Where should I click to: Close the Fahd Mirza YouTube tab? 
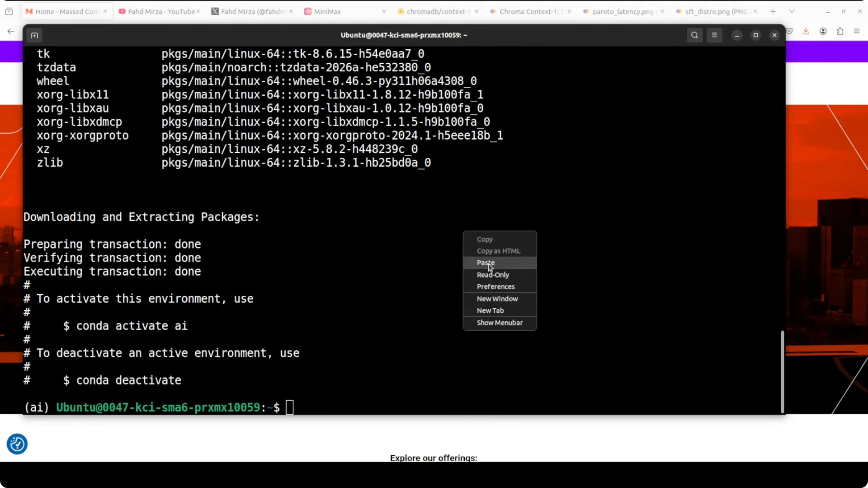coord(198,11)
